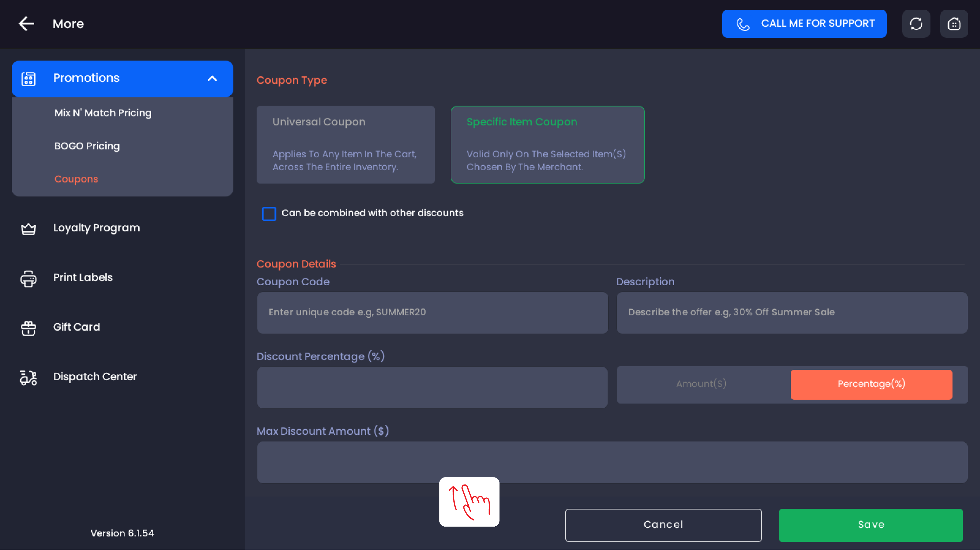The height and width of the screenshot is (550, 980).
Task: Open BOGO Pricing submenu item
Action: [x=87, y=146]
